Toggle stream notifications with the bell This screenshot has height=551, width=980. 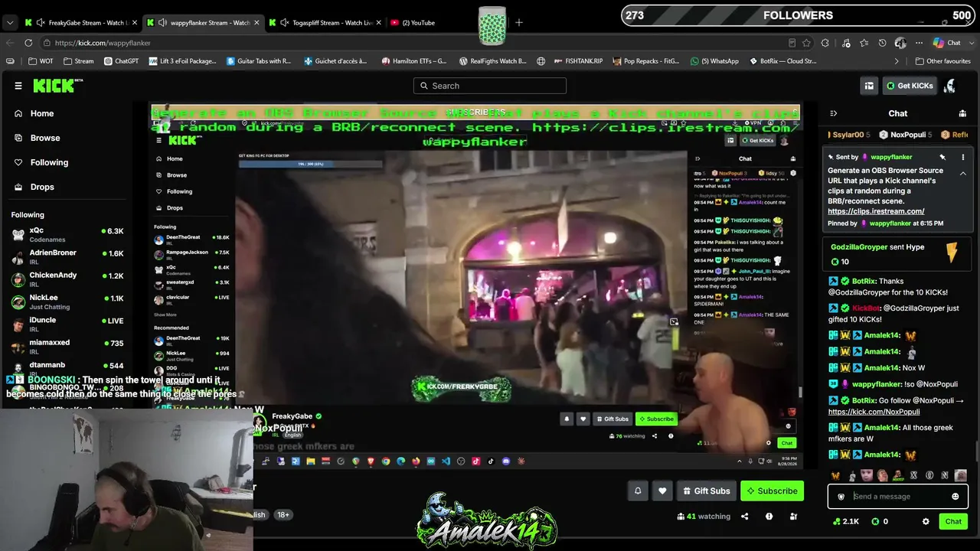tap(638, 491)
